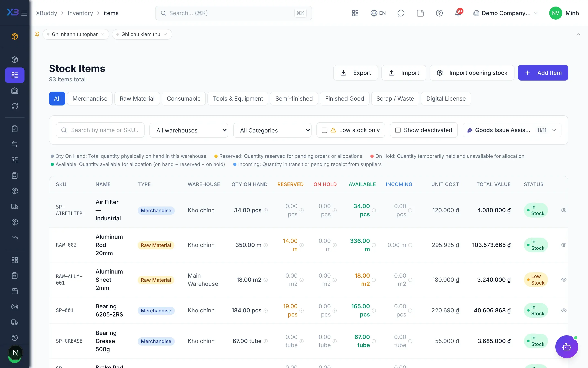
Task: Enable the Low stock only checkbox
Action: click(x=324, y=130)
